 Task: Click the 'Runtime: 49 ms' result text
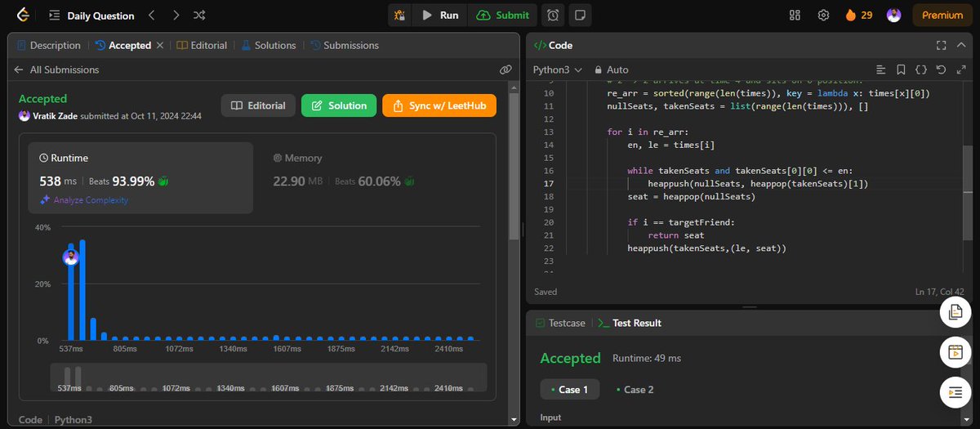pyautogui.click(x=647, y=358)
